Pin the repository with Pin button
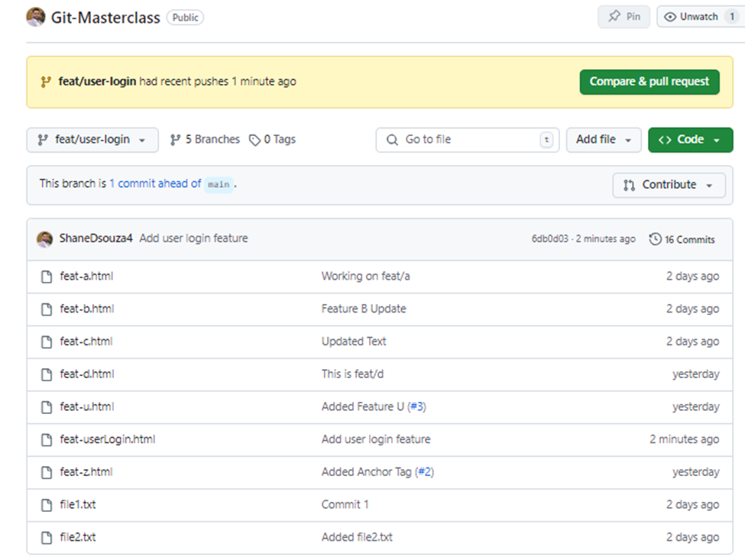 tap(624, 17)
